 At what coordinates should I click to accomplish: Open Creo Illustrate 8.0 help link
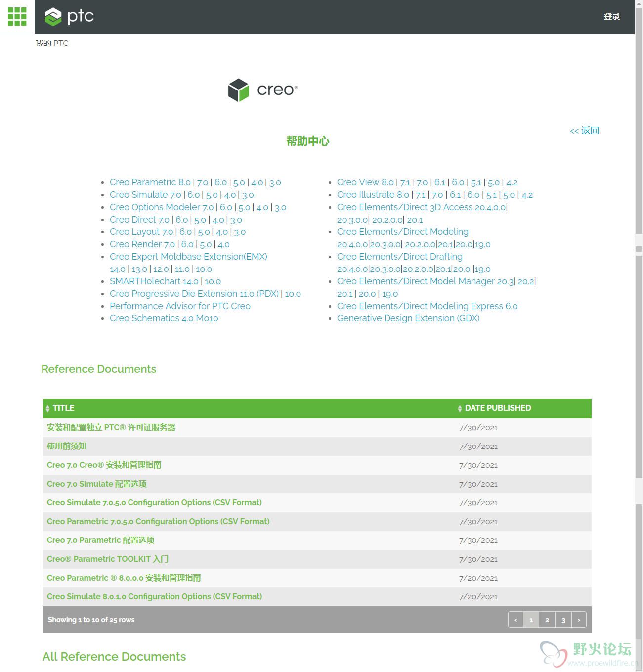[373, 195]
